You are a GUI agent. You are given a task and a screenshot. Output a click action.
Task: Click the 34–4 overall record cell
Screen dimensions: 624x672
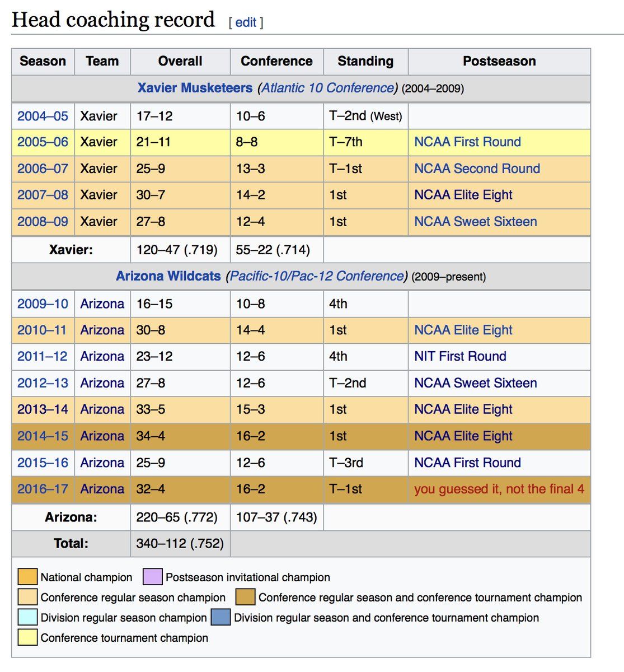tap(180, 436)
